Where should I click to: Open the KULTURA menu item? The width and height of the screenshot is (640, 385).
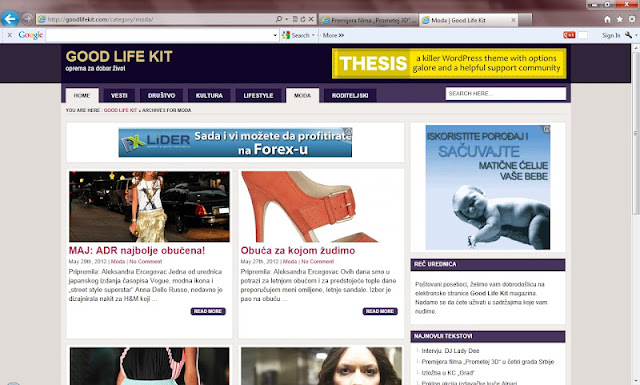[209, 96]
